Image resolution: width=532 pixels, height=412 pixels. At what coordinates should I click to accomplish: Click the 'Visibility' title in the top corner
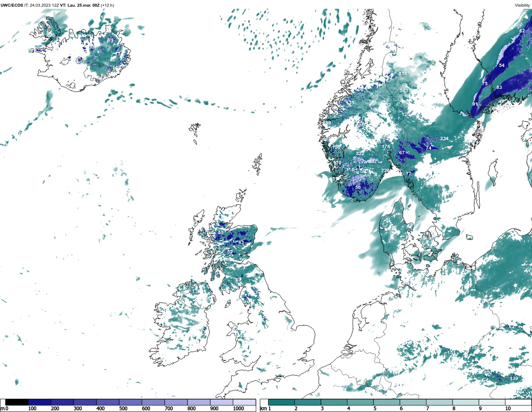(x=522, y=5)
